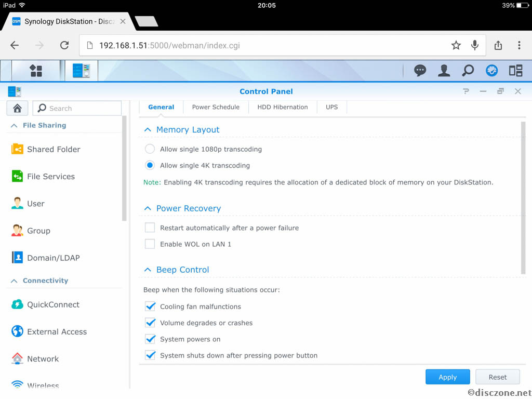Switch to the HDD Hibernation tab

[283, 107]
